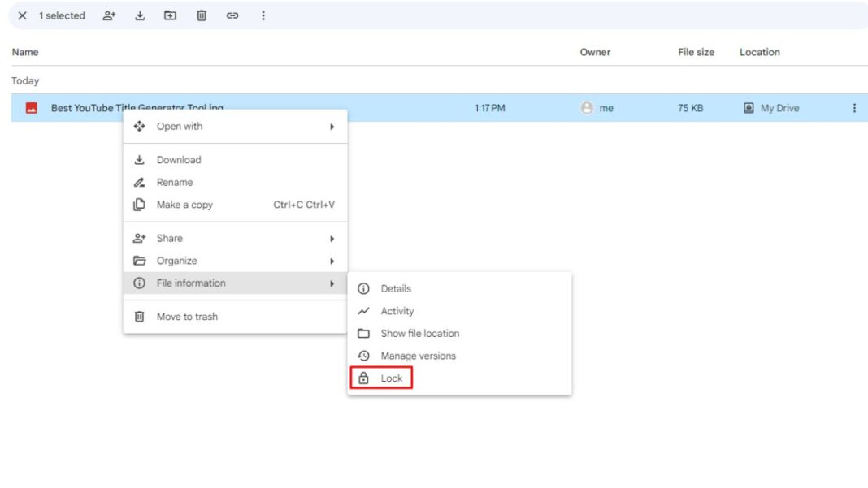Copy file link with the toolbar link icon
The width and height of the screenshot is (868, 488).
pos(233,15)
